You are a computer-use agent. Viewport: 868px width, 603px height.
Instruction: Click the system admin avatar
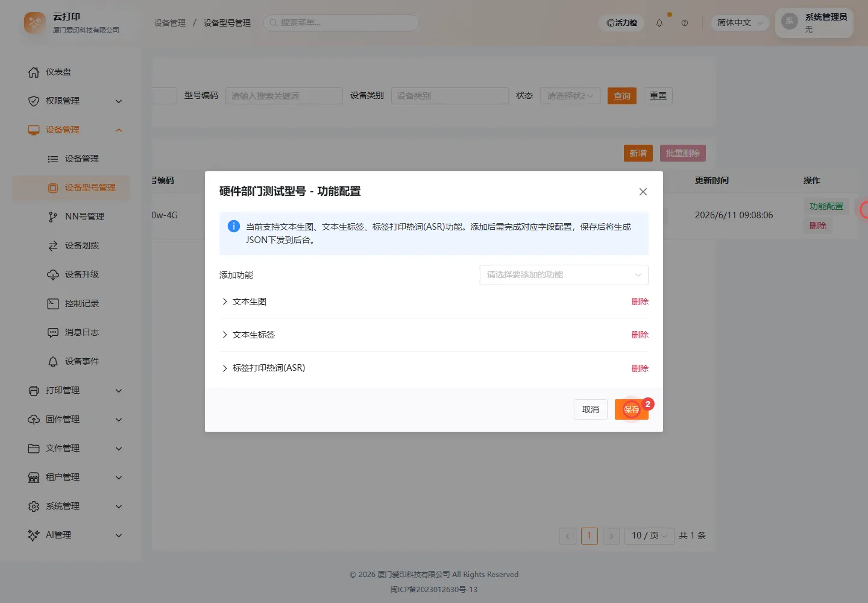pos(790,22)
